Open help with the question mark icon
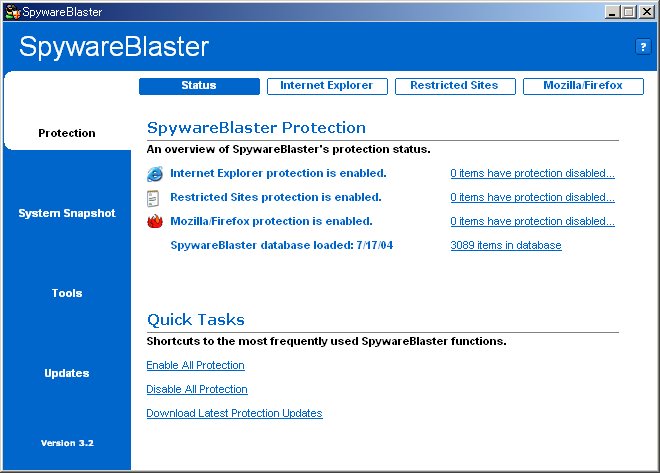The width and height of the screenshot is (660, 473). [x=642, y=47]
